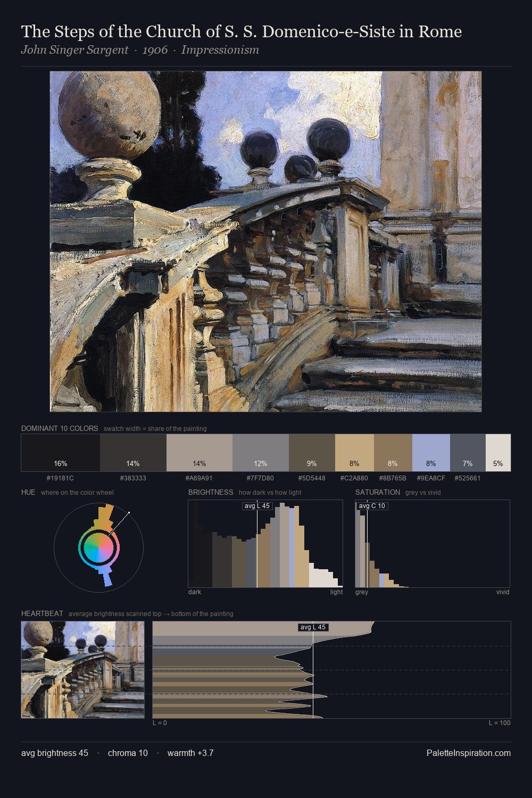The height and width of the screenshot is (798, 532).
Task: Open the main Sargent painting image
Action: pos(265,242)
